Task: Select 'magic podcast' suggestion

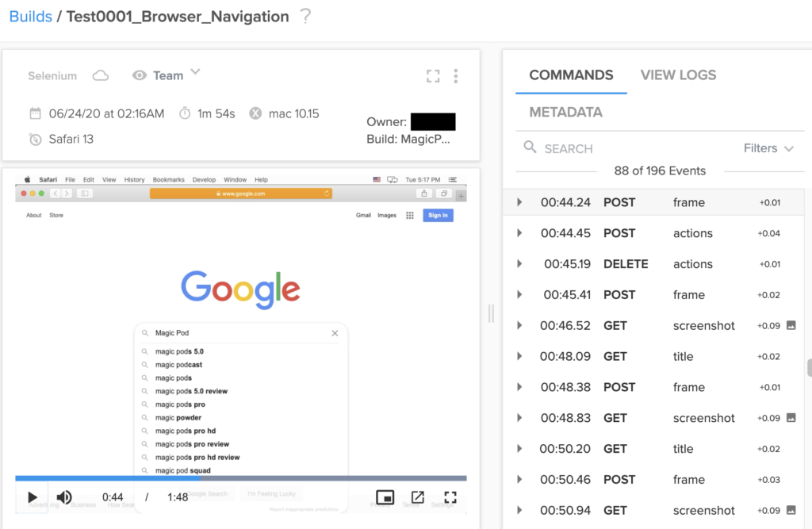Action: (x=178, y=365)
